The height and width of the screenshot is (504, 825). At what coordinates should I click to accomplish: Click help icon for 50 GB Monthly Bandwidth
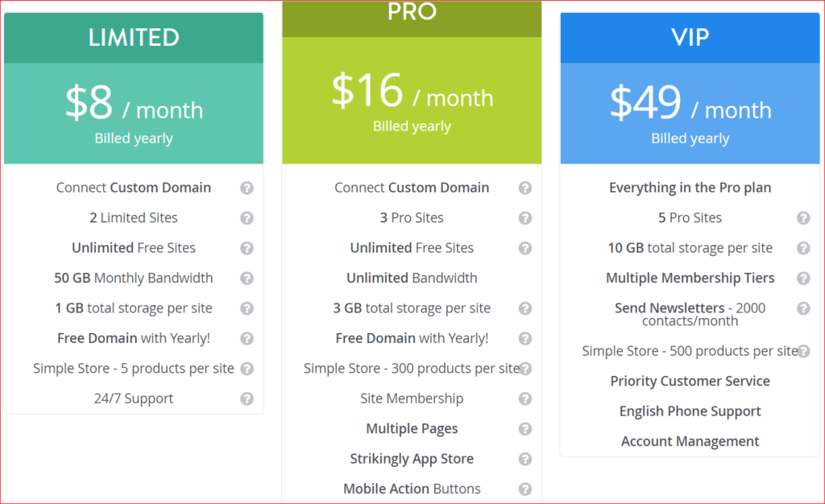[x=247, y=279]
